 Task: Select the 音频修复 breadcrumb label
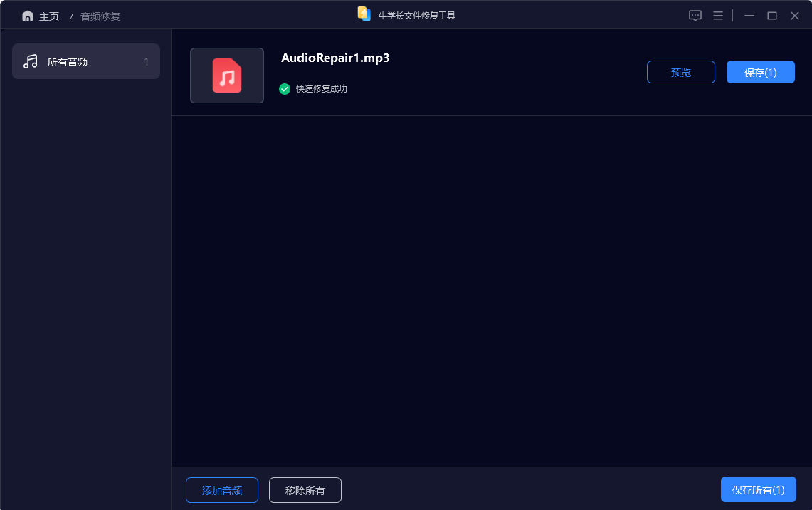pos(100,16)
